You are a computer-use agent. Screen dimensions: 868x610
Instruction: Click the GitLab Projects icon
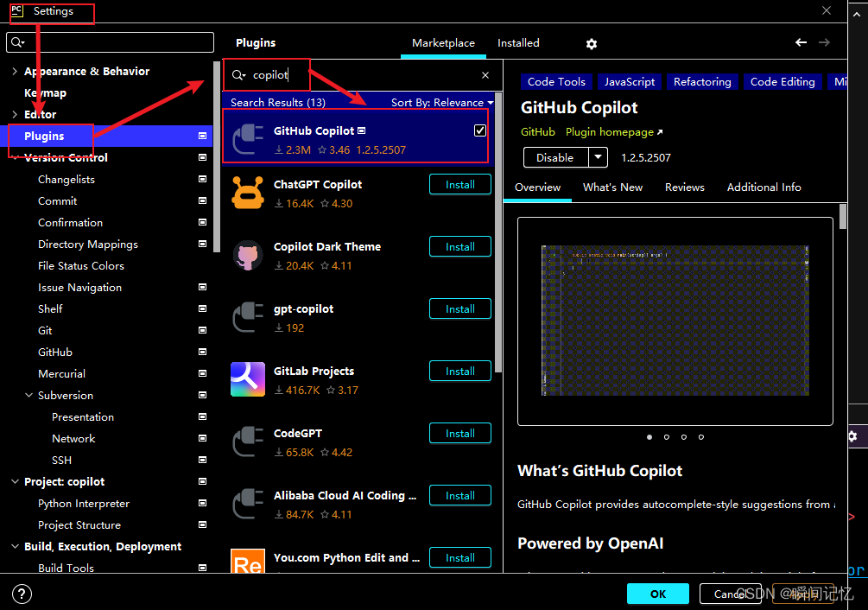(248, 379)
